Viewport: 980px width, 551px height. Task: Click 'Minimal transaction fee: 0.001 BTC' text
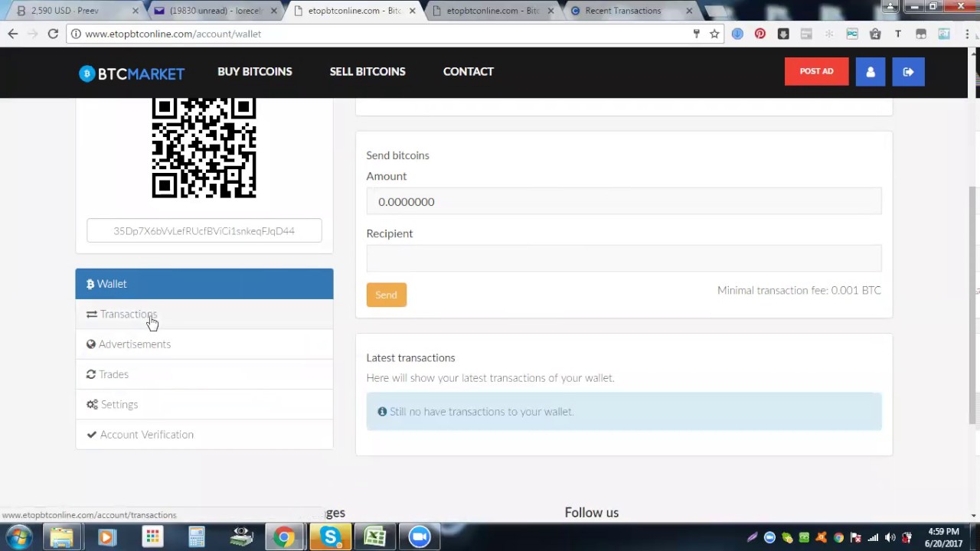[x=799, y=290]
